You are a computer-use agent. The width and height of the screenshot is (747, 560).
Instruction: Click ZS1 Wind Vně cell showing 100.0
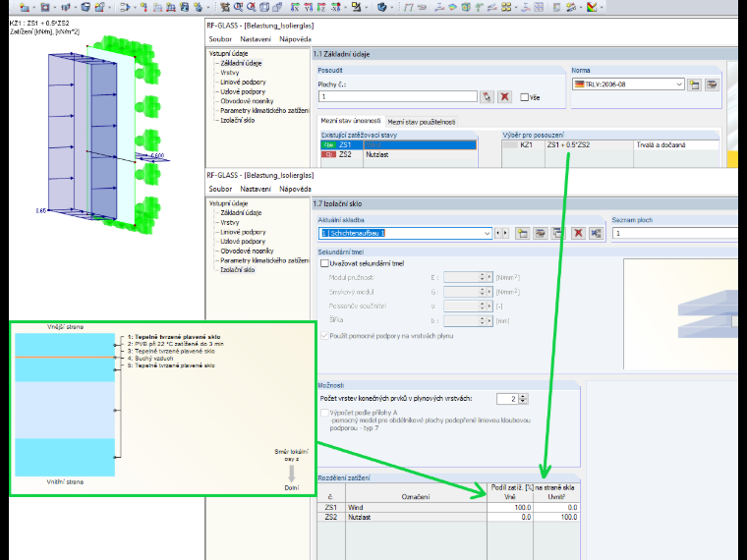coord(510,508)
